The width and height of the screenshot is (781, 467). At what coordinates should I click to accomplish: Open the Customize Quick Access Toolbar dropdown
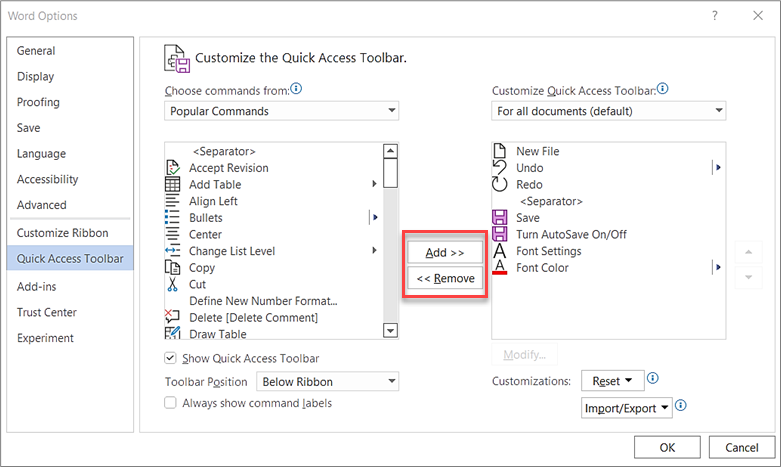pos(608,111)
